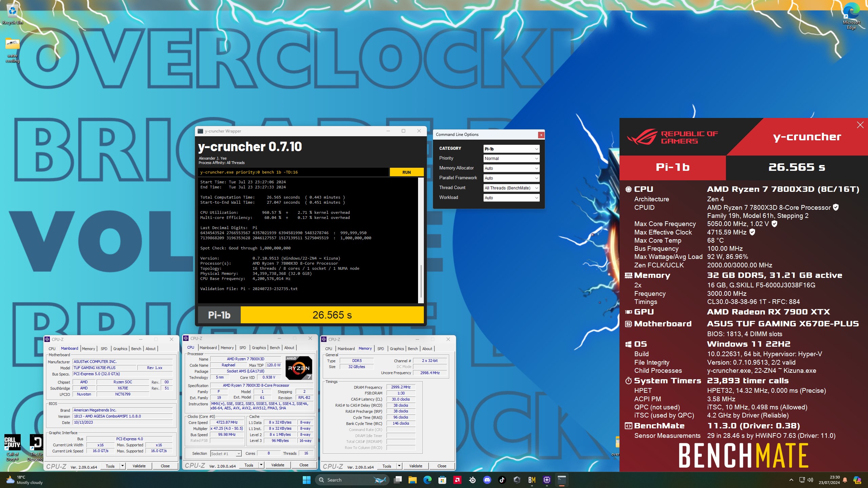
Task: Open the Memory Allocator dropdown
Action: [x=511, y=168]
